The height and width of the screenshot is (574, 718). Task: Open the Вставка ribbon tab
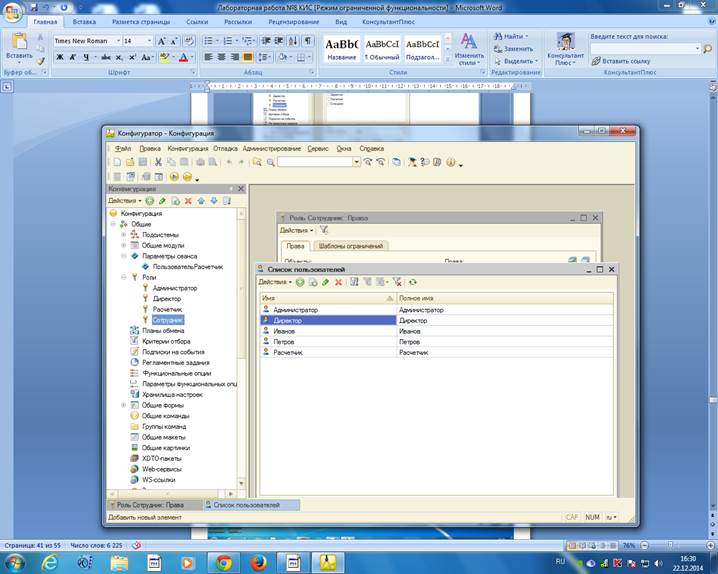coord(84,22)
